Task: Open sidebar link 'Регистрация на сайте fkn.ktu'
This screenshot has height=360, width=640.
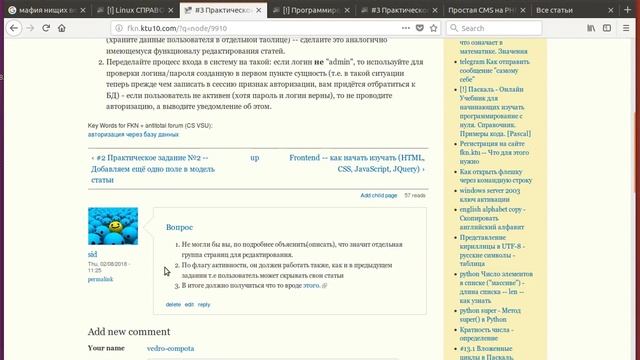Action: click(x=494, y=153)
